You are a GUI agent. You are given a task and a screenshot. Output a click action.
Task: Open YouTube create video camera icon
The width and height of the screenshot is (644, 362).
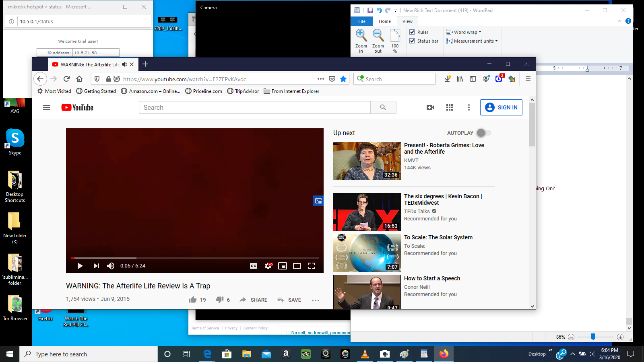430,107
